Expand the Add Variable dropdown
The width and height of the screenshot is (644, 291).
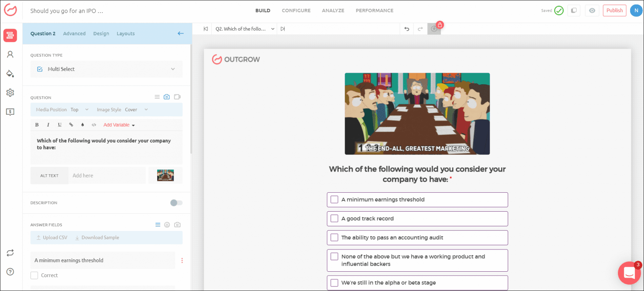pos(119,125)
